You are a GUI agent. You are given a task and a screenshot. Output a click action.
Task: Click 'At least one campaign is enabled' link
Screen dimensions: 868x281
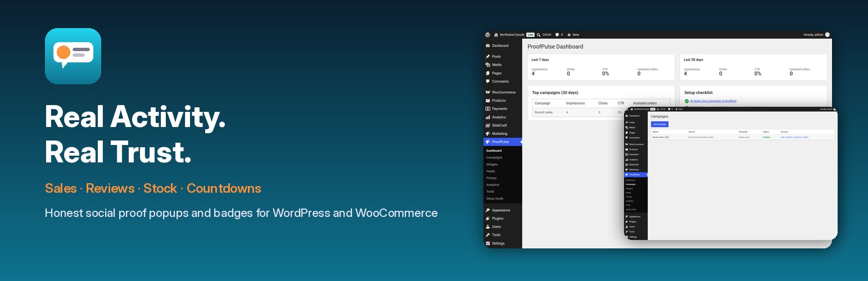coord(713,101)
